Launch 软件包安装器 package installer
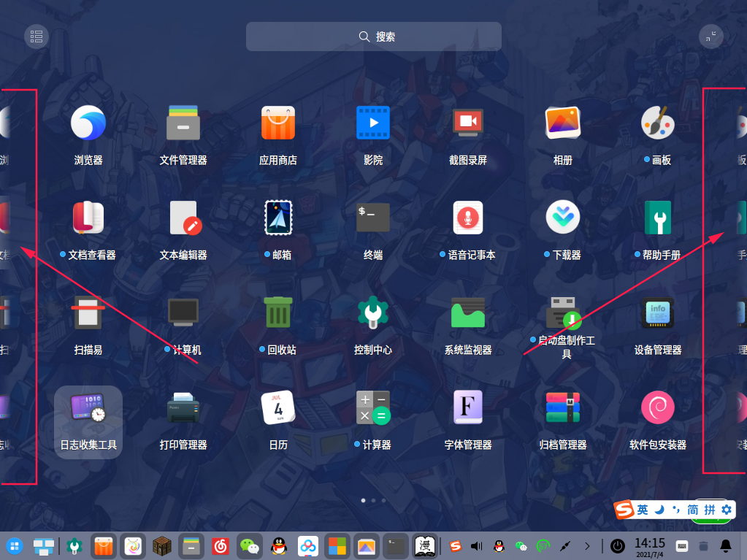 (x=657, y=407)
